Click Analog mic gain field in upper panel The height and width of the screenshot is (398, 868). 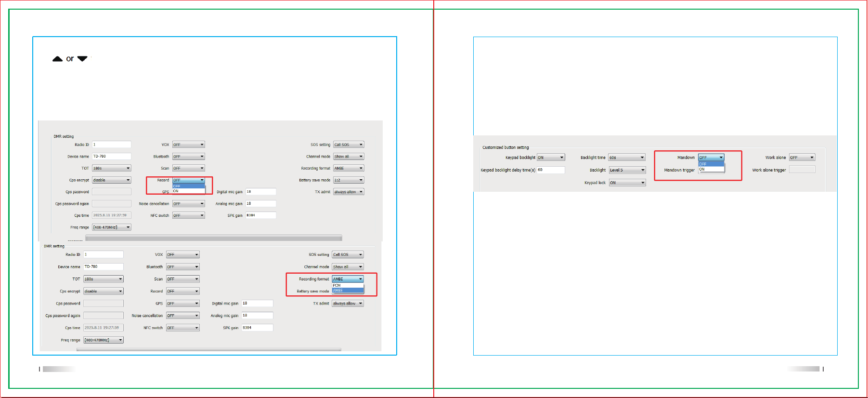click(x=261, y=203)
